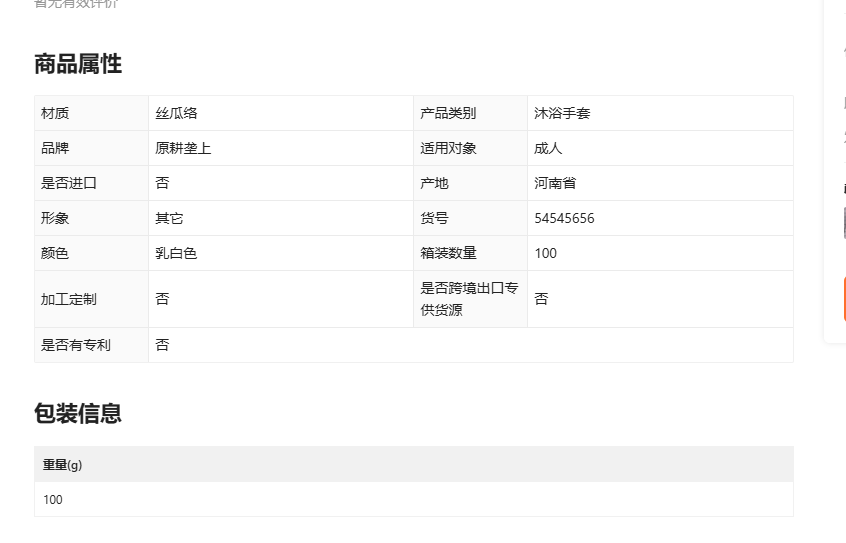Click the 包装信息 section heading

[x=78, y=414]
